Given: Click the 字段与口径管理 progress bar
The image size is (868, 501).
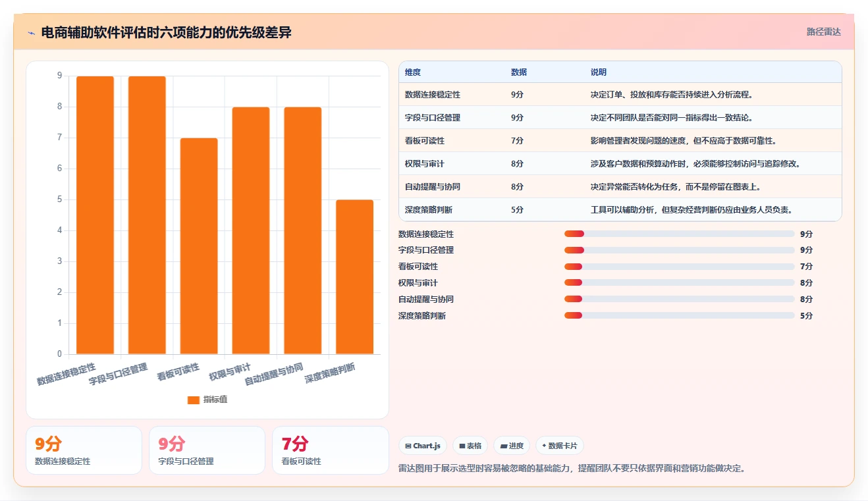Looking at the screenshot, I should pyautogui.click(x=680, y=250).
